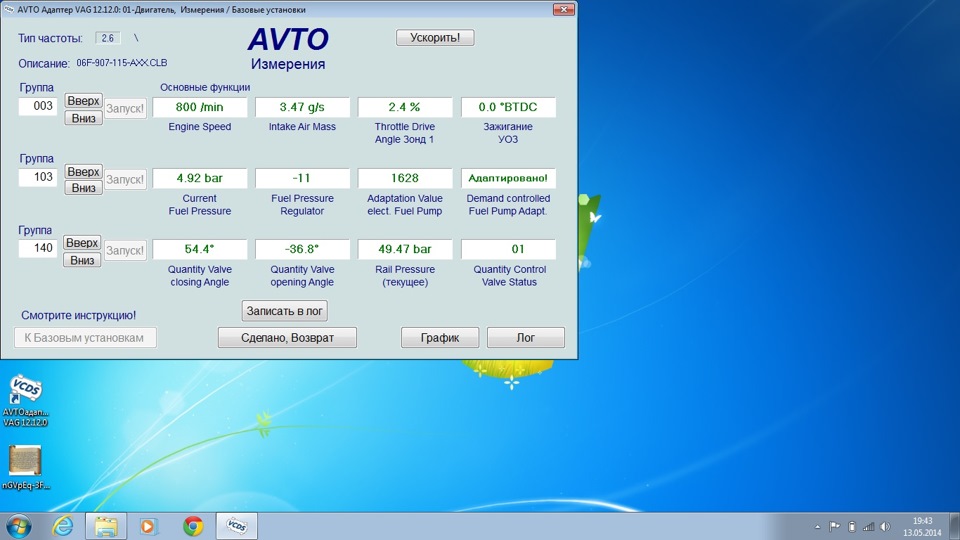Screen dimensions: 960x540
Task: Click the Запуск! button for group 103
Action: (126, 179)
